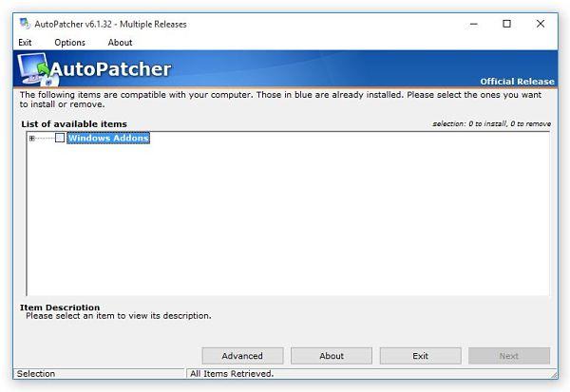Viewport: 570px width, 392px height.
Task: Click the AutoPatcher title bar app icon
Action: coord(25,24)
